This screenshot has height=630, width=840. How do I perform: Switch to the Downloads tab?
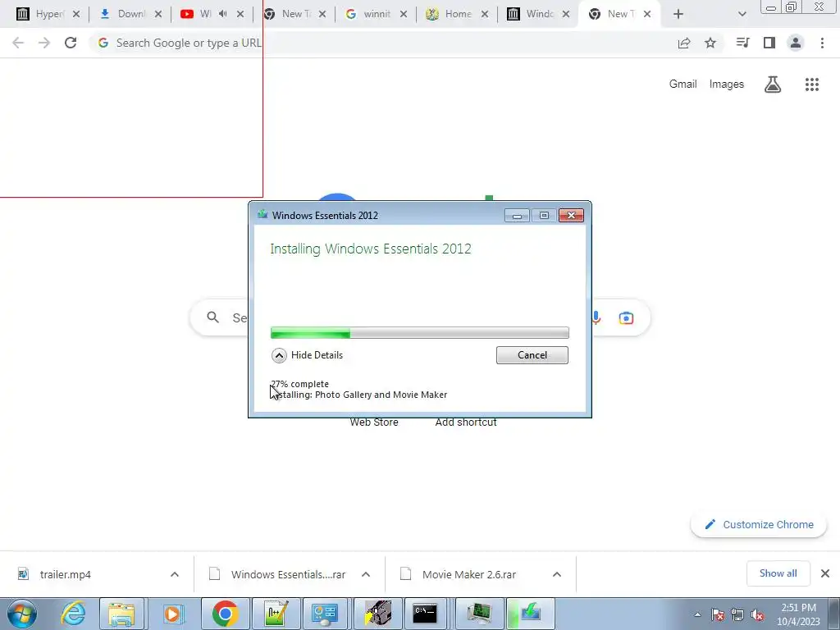coord(130,14)
